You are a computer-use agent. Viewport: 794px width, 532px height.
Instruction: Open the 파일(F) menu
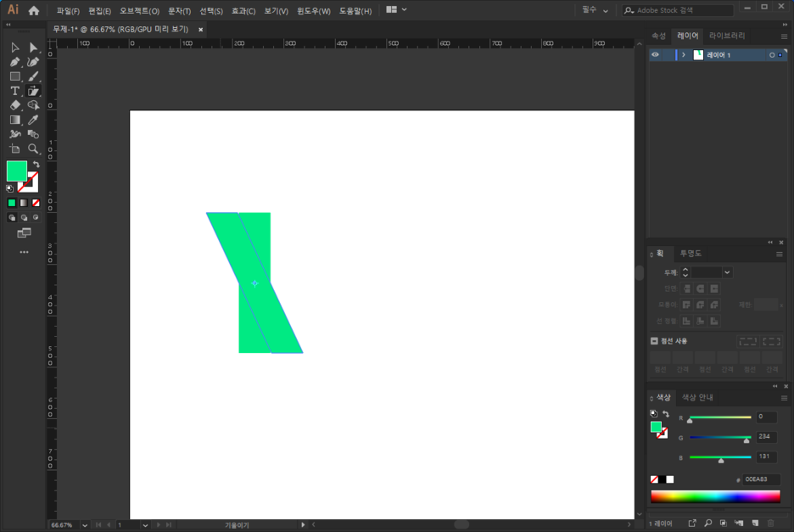point(68,11)
